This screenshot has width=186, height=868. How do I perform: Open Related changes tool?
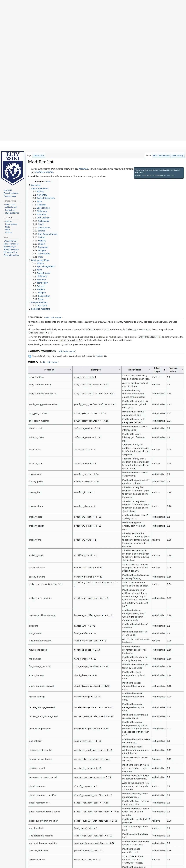11,244
